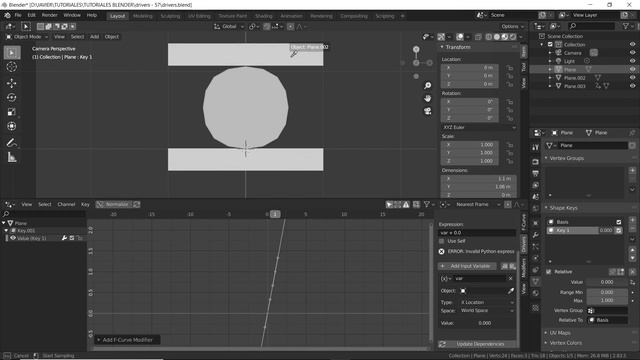The height and width of the screenshot is (360, 640).
Task: Select the Cursor tool in toolbar
Action: coord(12,67)
